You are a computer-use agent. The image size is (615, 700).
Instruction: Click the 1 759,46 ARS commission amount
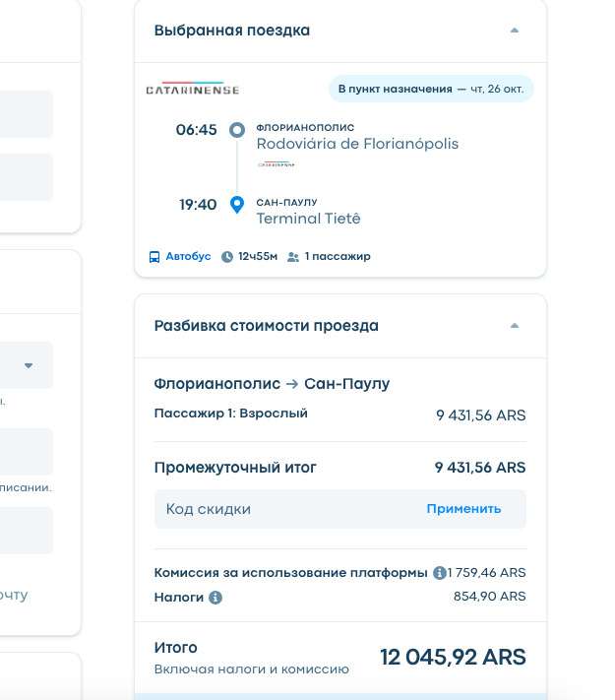[x=486, y=572]
